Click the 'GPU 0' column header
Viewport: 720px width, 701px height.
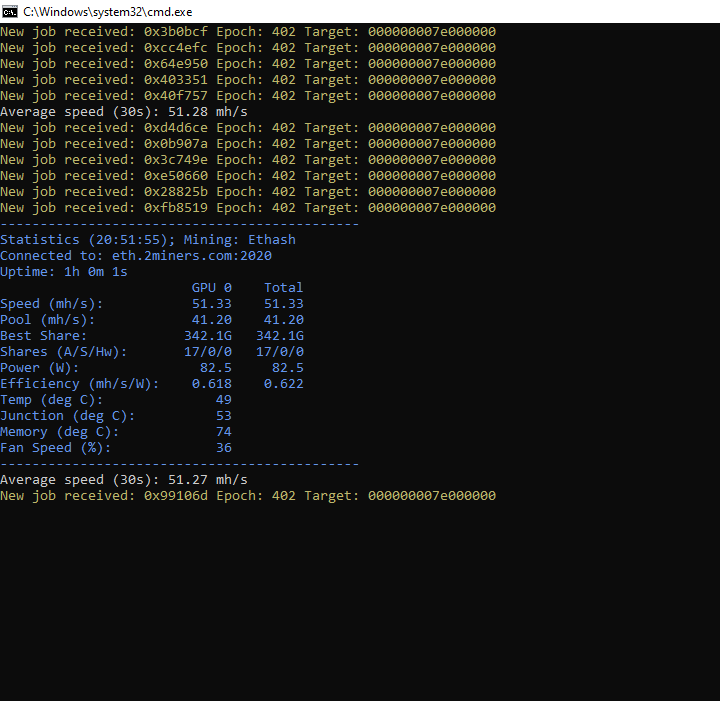pyautogui.click(x=212, y=288)
